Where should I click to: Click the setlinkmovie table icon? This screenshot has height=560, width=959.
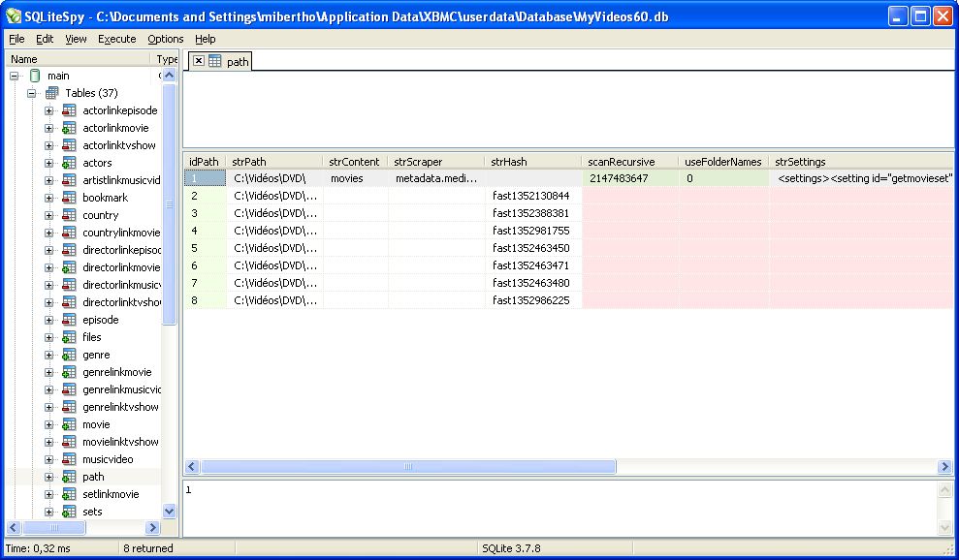(x=69, y=494)
